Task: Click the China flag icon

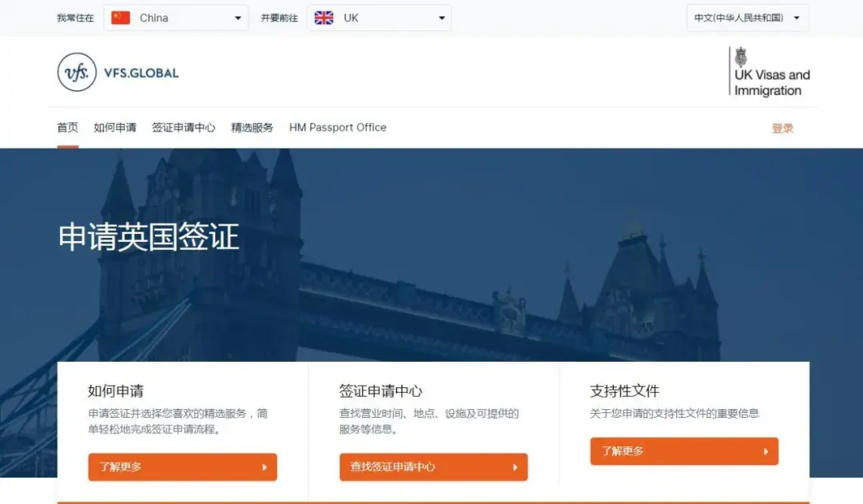Action: (x=120, y=17)
